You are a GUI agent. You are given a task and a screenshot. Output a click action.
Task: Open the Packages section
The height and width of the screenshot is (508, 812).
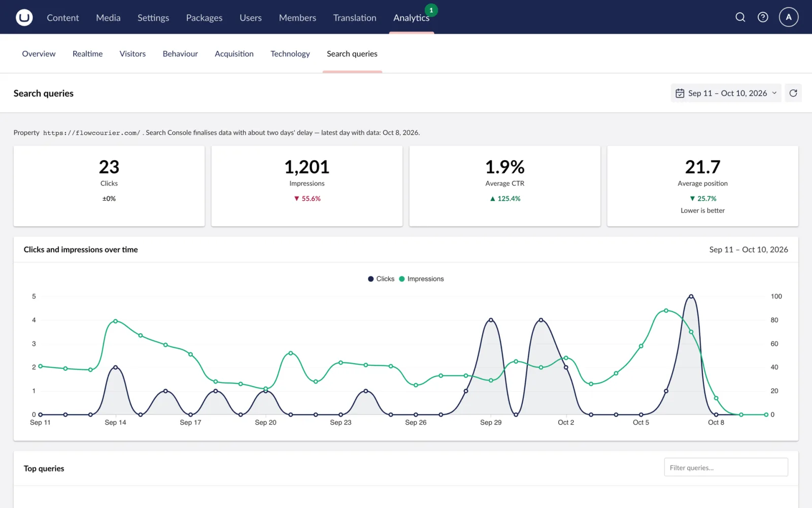(204, 18)
